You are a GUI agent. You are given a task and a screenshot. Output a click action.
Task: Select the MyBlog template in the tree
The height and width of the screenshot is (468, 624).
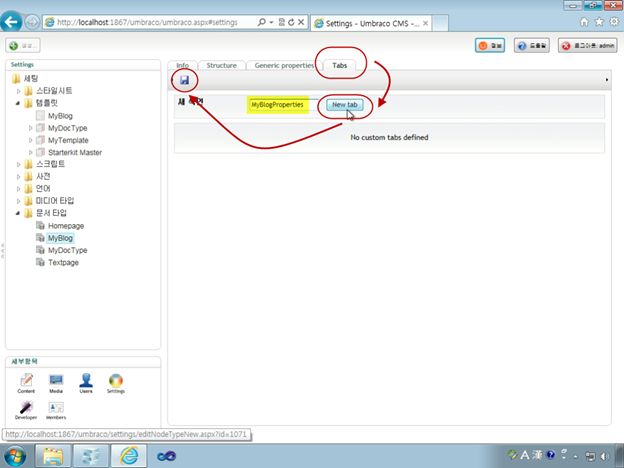point(60,116)
